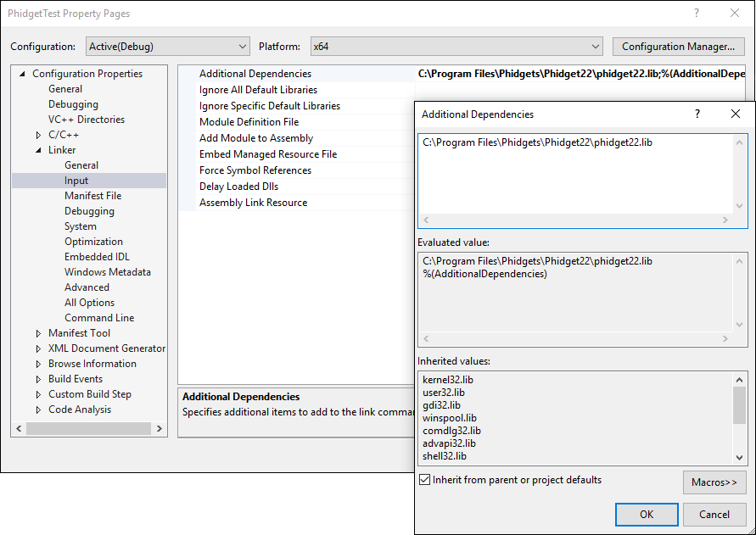Select Ignore All Default Libraries property
The width and height of the screenshot is (756, 535).
pyautogui.click(x=296, y=90)
